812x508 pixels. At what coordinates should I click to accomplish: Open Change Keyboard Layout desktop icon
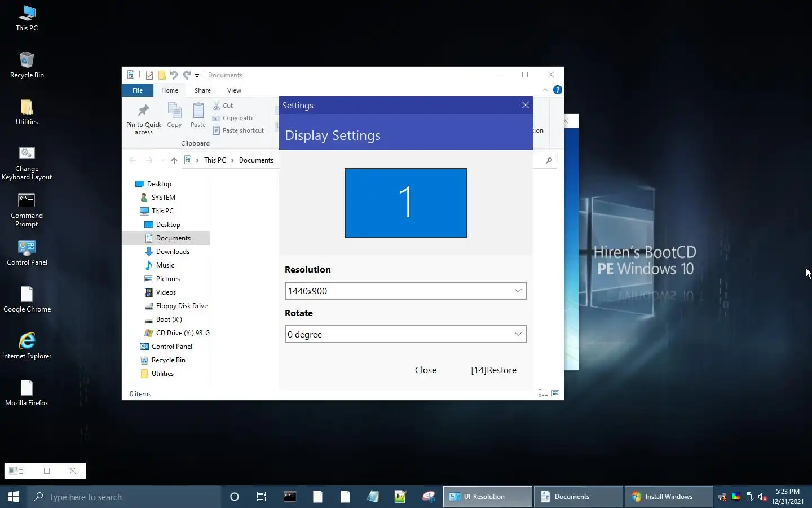(27, 163)
